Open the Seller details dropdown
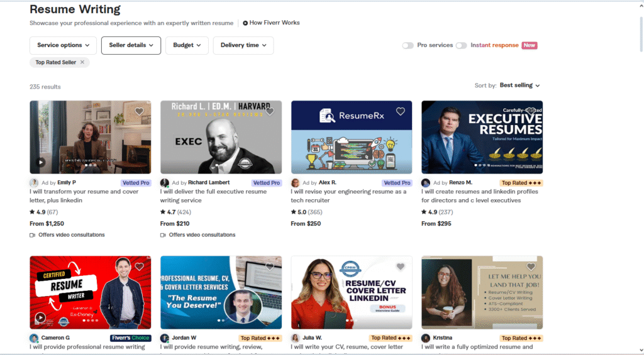 click(131, 46)
